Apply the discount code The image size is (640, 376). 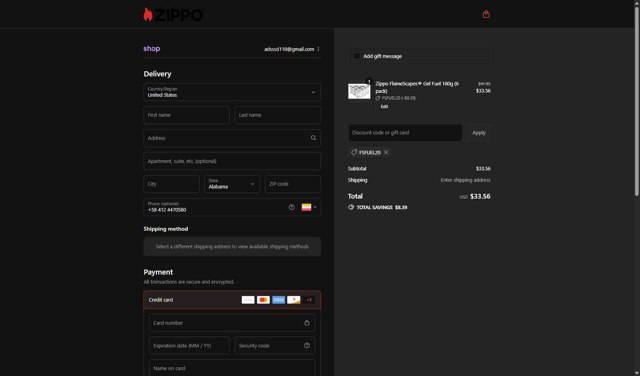point(479,133)
